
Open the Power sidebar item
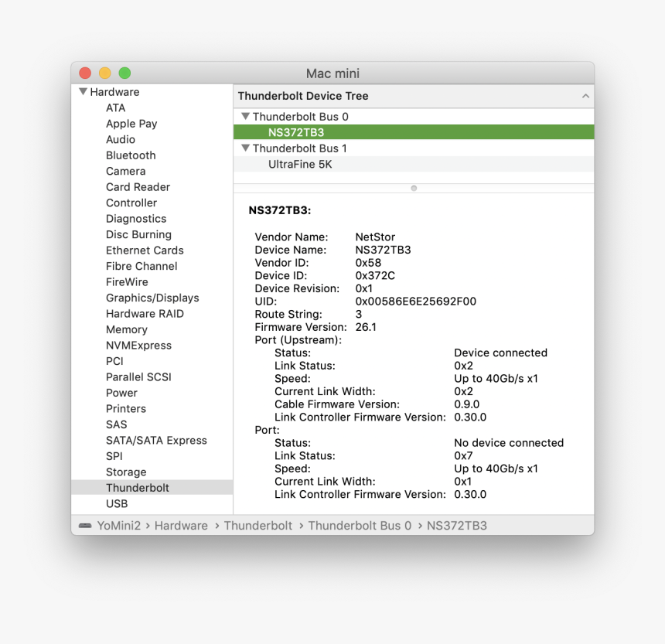coord(121,393)
